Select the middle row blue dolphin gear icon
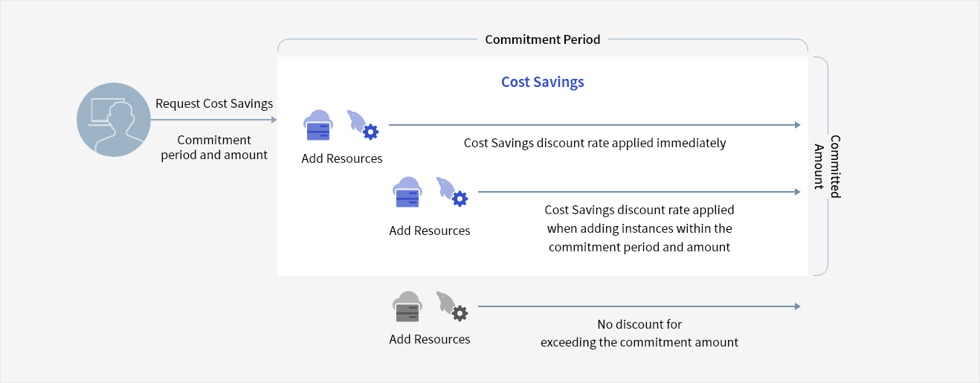The width and height of the screenshot is (980, 383). [452, 192]
